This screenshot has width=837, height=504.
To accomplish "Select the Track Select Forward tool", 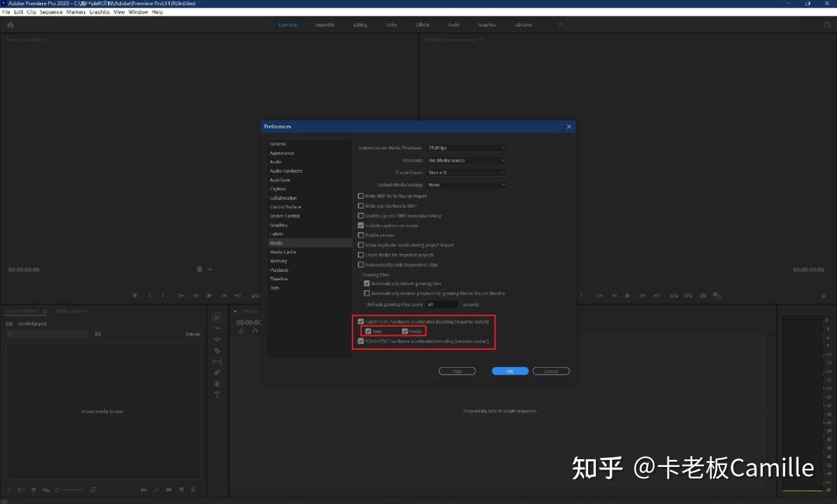I will (x=217, y=328).
